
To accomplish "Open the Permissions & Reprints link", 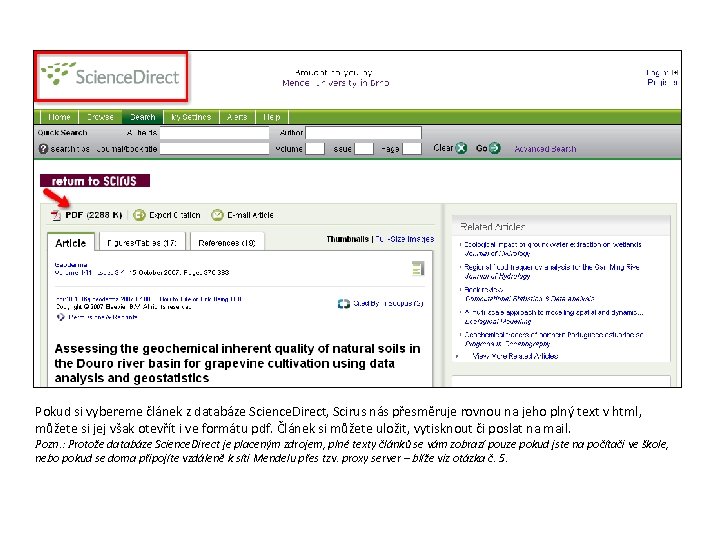I will point(102,317).
